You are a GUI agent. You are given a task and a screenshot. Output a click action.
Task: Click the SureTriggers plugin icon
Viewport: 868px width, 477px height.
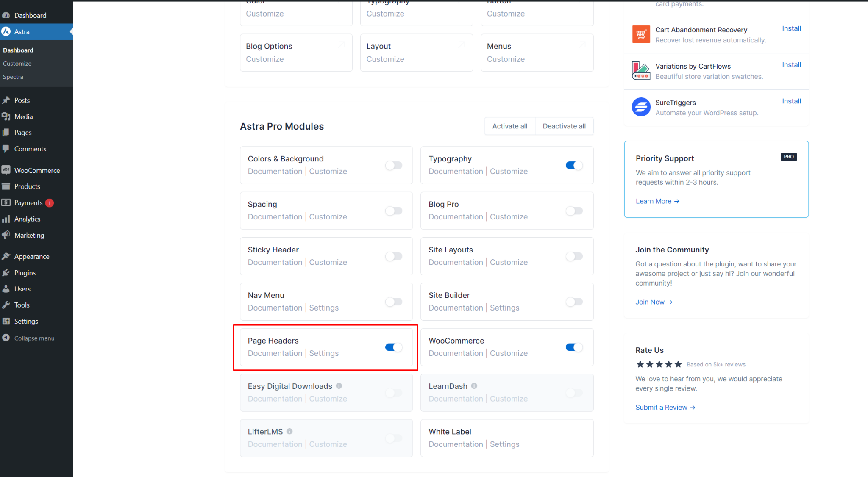coord(641,107)
